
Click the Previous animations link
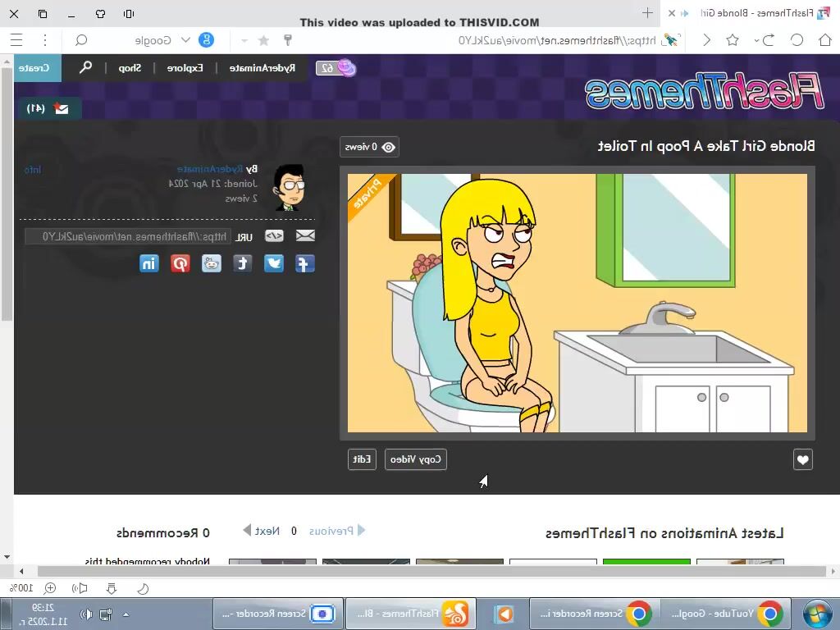coord(337,531)
